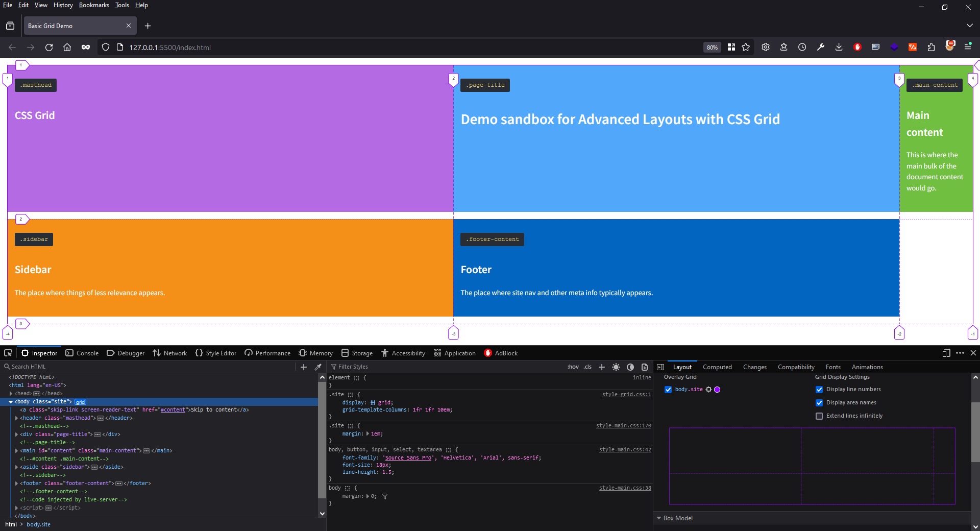Click the Filter Styles field
Screen dimensions: 980x531
point(447,367)
